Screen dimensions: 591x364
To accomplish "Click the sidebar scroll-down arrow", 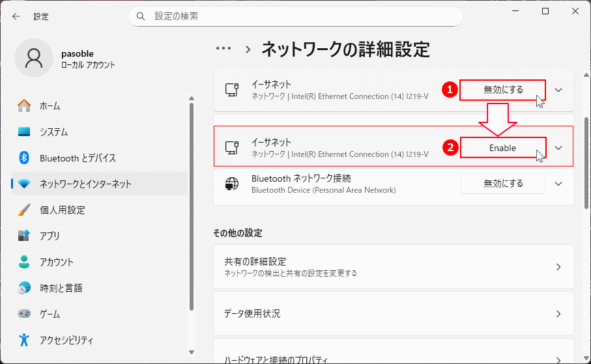I will tap(192, 352).
